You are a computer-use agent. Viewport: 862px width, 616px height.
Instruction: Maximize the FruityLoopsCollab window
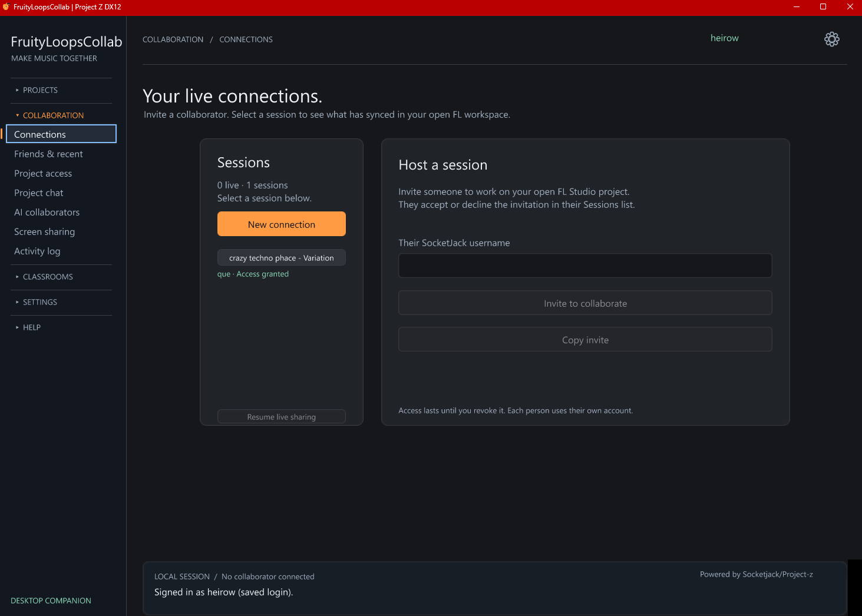point(823,7)
